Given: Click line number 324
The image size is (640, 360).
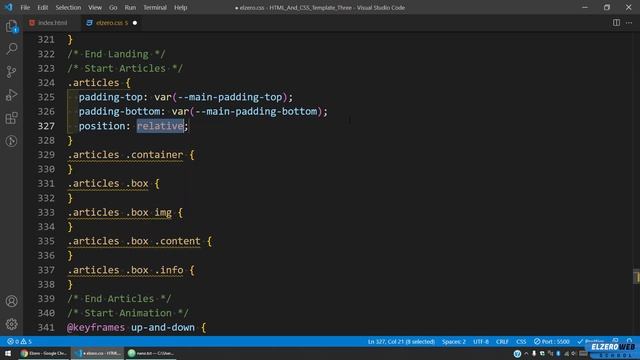Looking at the screenshot, I should [x=46, y=83].
